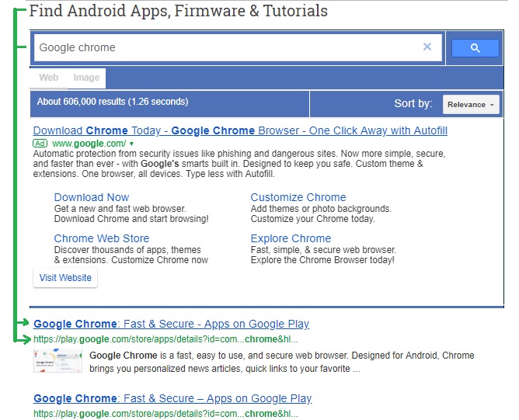The height and width of the screenshot is (420, 519).
Task: Open second Google Chrome Apps on Google Play result
Action: coord(172,398)
